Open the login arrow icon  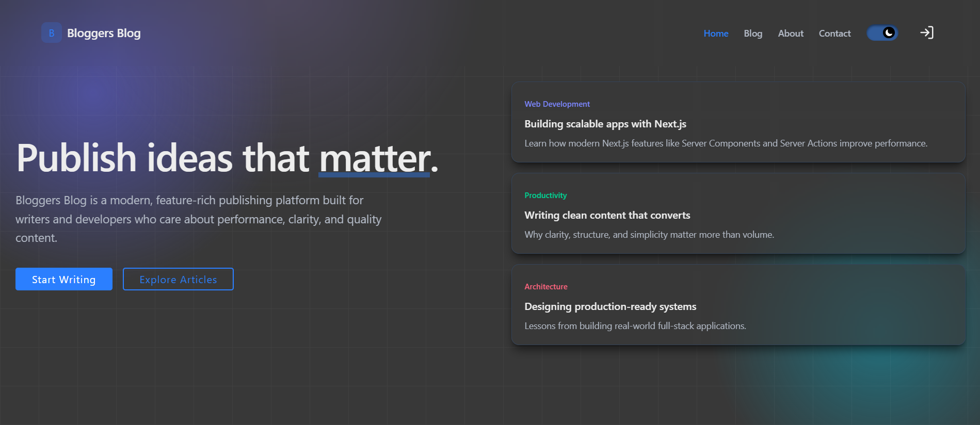[x=927, y=32]
